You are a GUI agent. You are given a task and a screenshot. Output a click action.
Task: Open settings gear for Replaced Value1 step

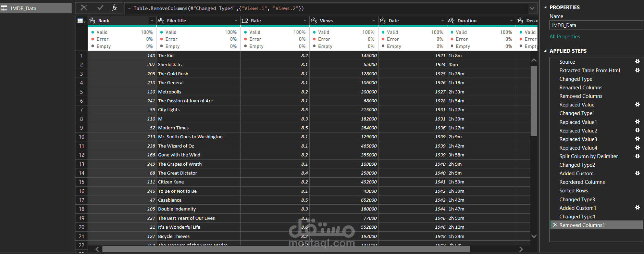point(637,122)
